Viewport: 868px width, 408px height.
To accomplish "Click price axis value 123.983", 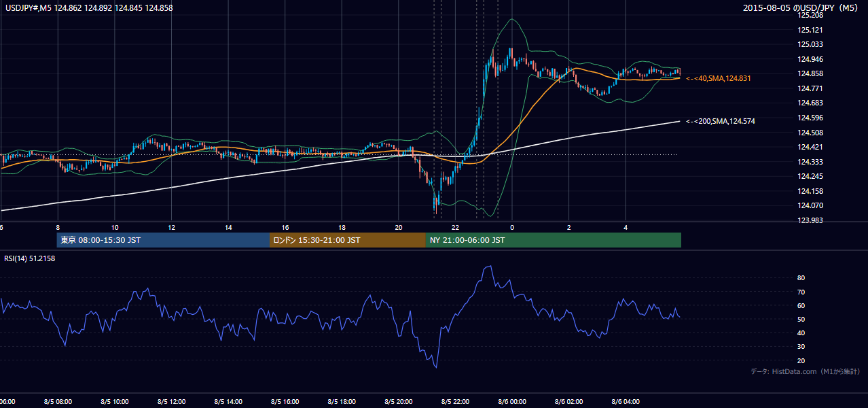I will click(810, 220).
